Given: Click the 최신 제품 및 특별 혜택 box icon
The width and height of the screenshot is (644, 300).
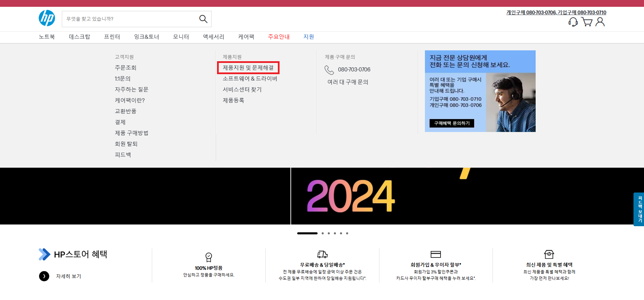Looking at the screenshot, I should (549, 254).
